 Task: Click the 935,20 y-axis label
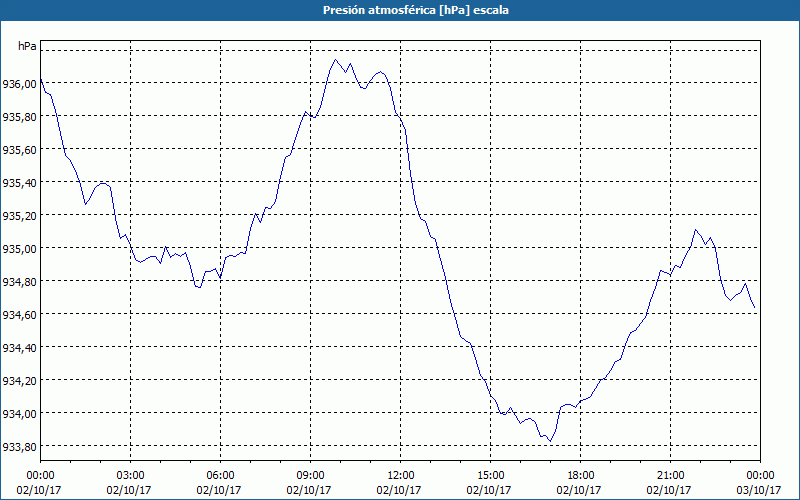point(20,216)
